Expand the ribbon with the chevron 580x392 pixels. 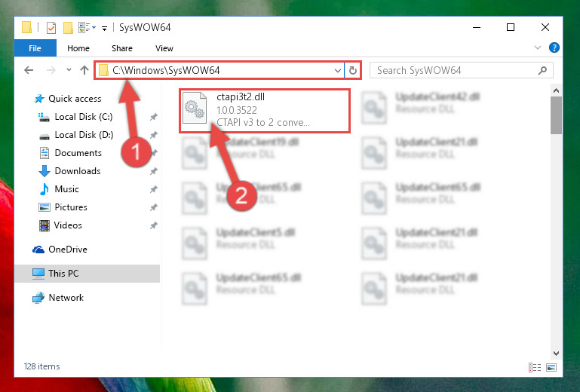[538, 47]
